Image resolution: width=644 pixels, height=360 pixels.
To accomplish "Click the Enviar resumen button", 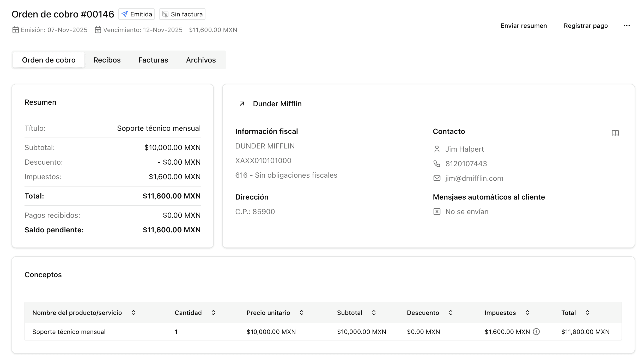I will coord(524,26).
